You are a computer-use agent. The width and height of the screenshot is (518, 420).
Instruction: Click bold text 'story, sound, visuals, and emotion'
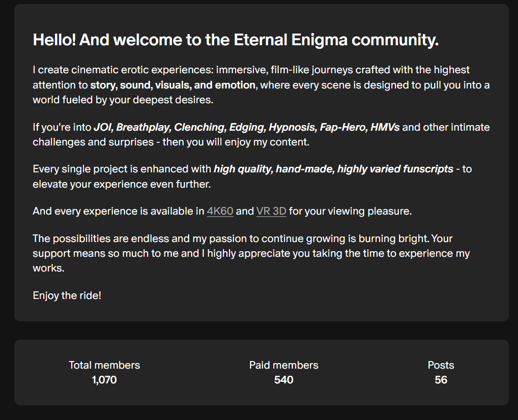pos(173,85)
